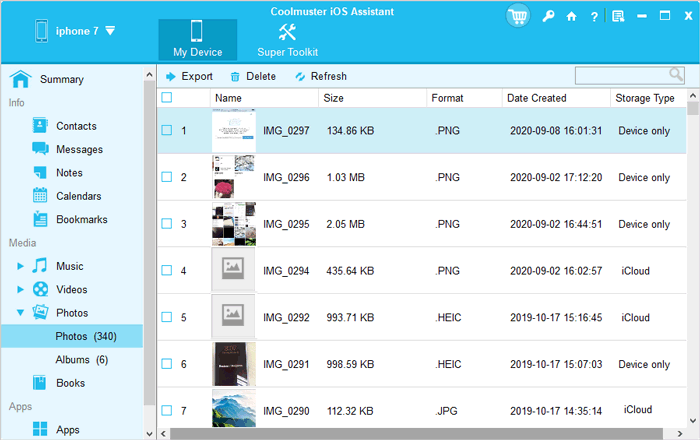The height and width of the screenshot is (440, 700).
Task: Select the Bookmarks icon
Action: click(x=40, y=219)
